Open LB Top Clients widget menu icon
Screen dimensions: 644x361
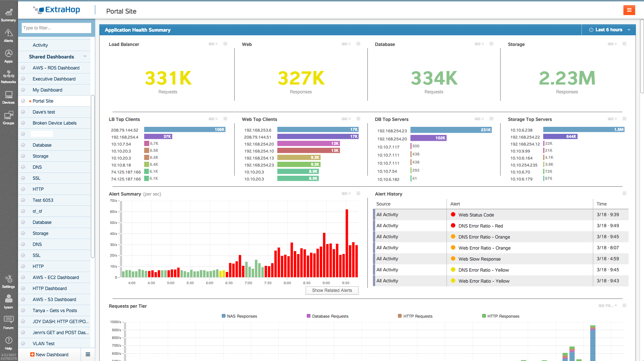tap(225, 119)
